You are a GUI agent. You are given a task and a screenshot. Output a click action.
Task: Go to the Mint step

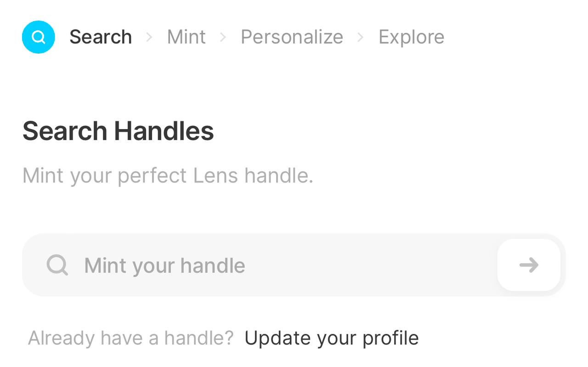click(187, 37)
